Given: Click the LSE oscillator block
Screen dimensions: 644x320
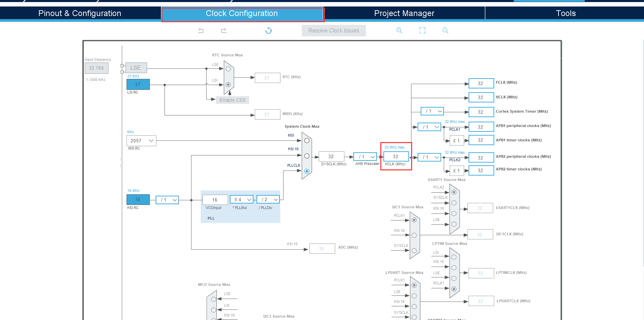Looking at the screenshot, I should pos(136,68).
